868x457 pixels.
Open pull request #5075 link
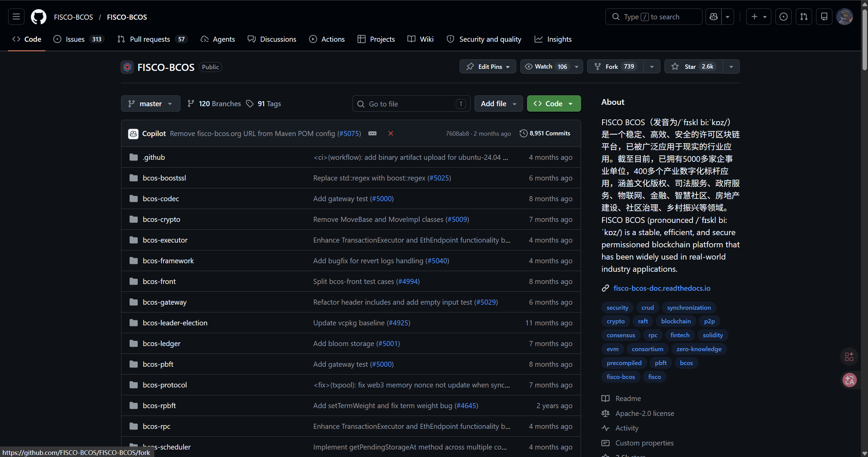(349, 133)
